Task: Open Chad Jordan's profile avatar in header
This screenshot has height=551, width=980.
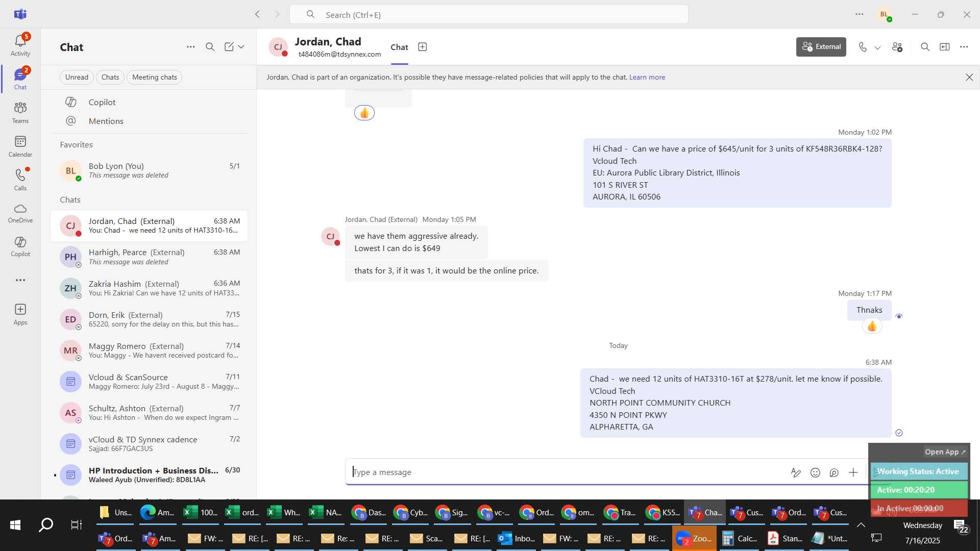Action: click(x=278, y=47)
